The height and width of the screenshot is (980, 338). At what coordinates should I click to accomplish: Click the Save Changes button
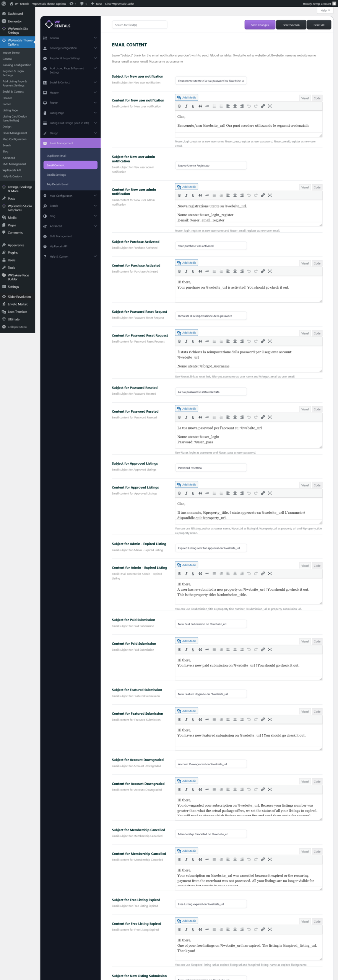pos(260,25)
